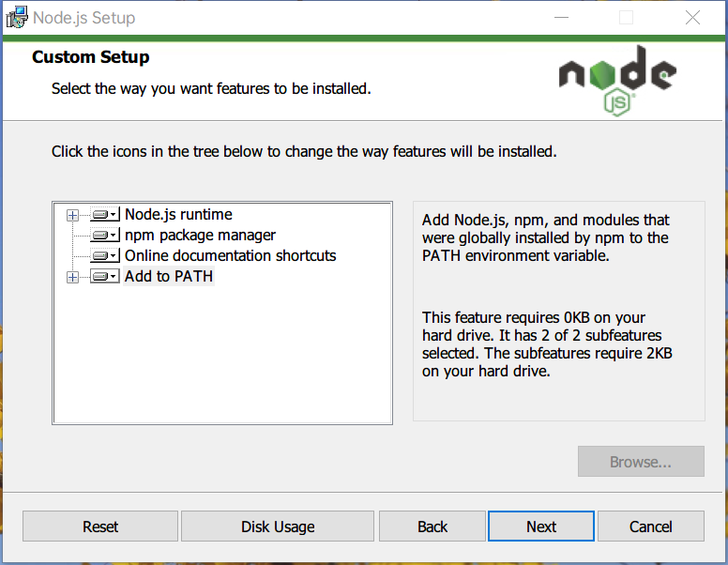The width and height of the screenshot is (728, 565).
Task: Select Online documentation shortcuts item
Action: pos(230,256)
